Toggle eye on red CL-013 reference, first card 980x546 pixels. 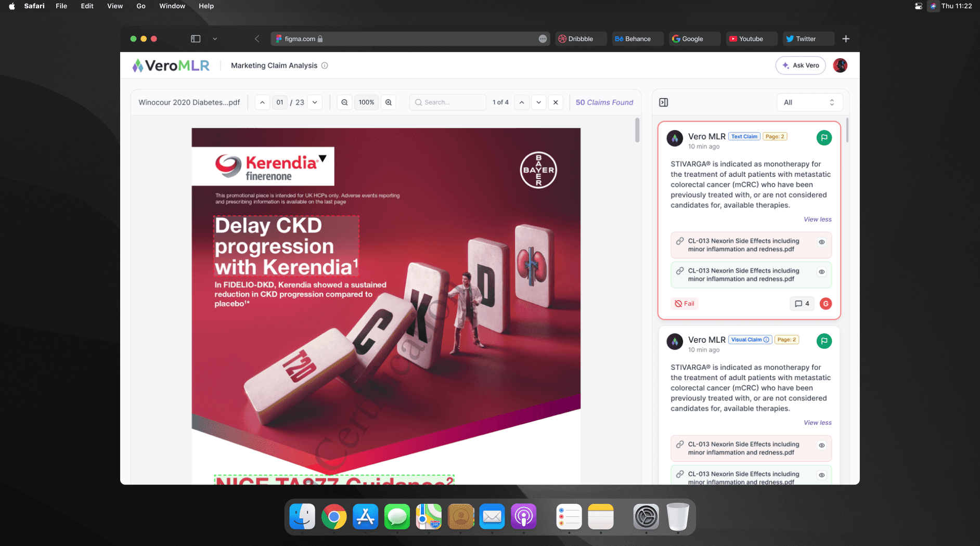(822, 242)
